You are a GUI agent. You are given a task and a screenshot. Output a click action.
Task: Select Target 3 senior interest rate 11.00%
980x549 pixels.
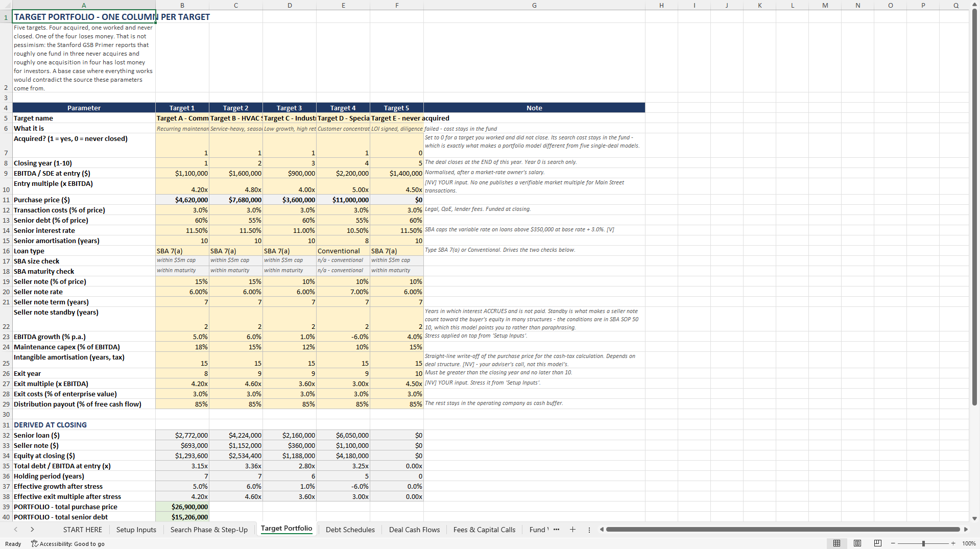tap(290, 230)
